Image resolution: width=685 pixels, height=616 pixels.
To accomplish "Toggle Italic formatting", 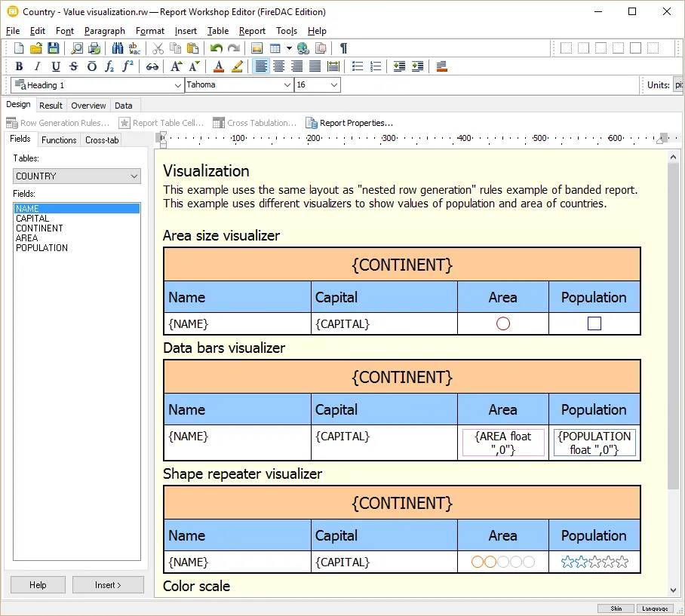I will click(x=38, y=66).
